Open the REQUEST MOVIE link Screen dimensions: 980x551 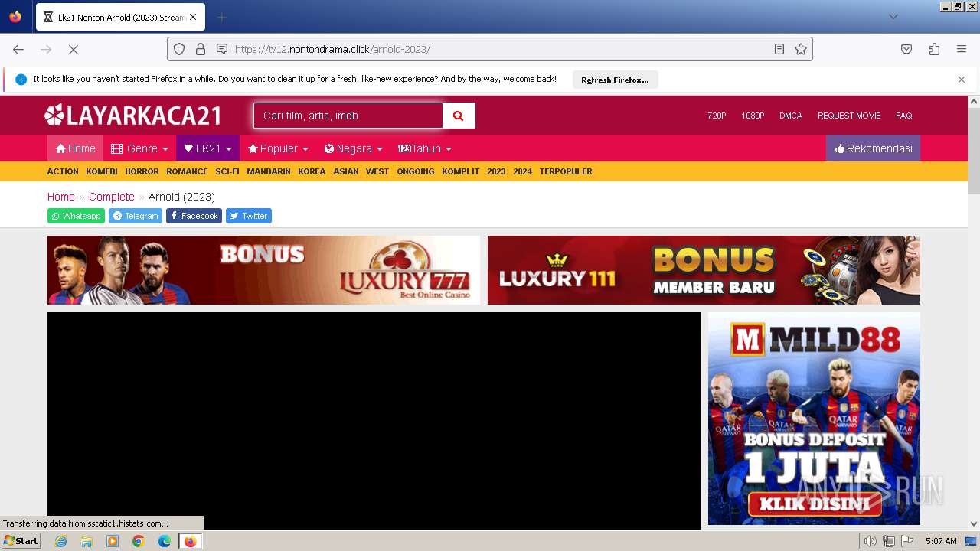pos(849,116)
